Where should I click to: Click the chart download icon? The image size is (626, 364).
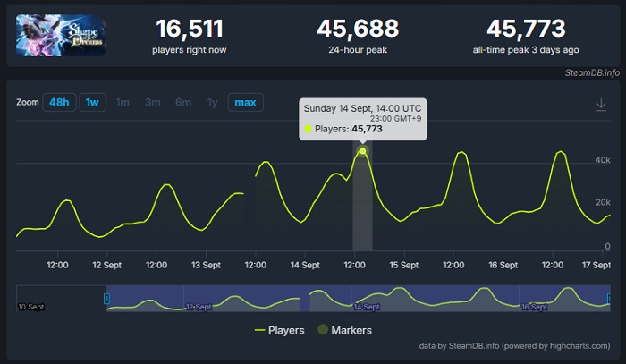coord(601,105)
